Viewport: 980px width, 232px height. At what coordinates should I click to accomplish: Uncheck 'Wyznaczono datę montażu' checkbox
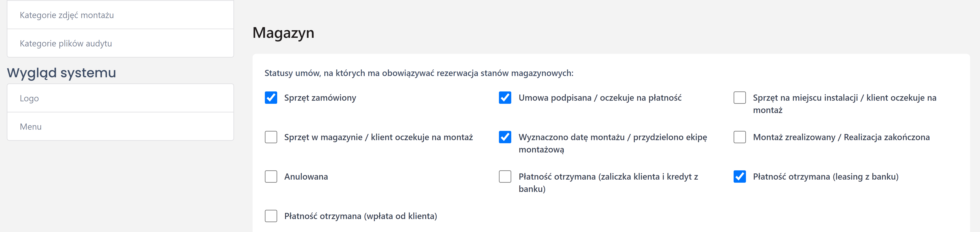pos(505,137)
